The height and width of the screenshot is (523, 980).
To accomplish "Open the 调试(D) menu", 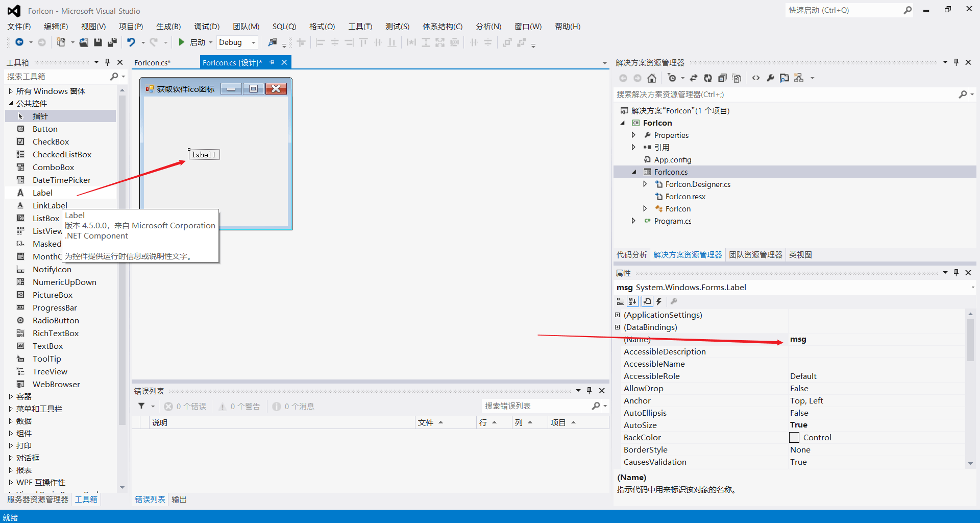I will point(206,27).
